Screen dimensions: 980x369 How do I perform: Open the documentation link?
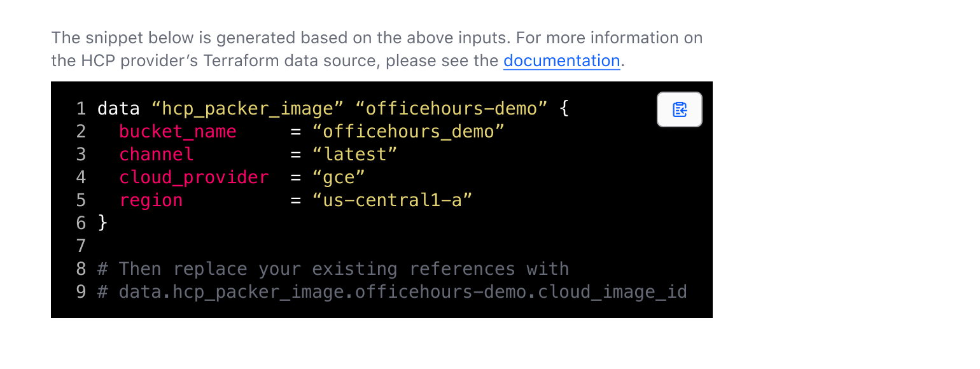561,61
